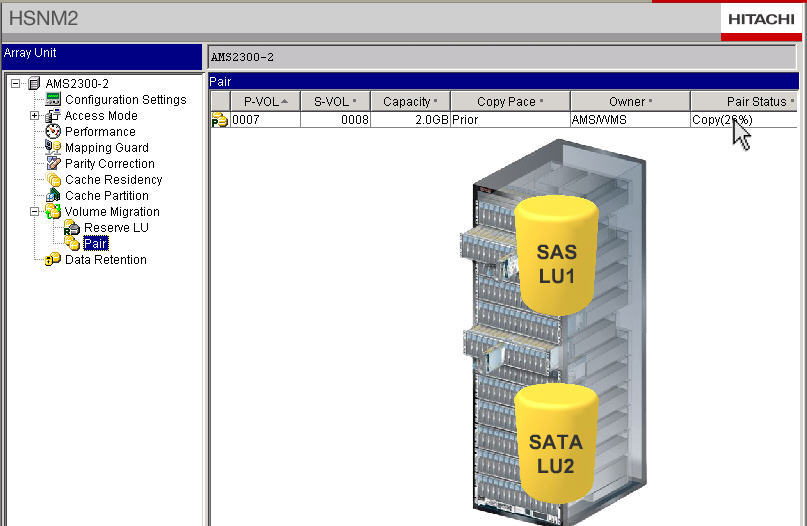Image resolution: width=807 pixels, height=526 pixels.
Task: Sort by S-VOL column header
Action: coord(335,101)
